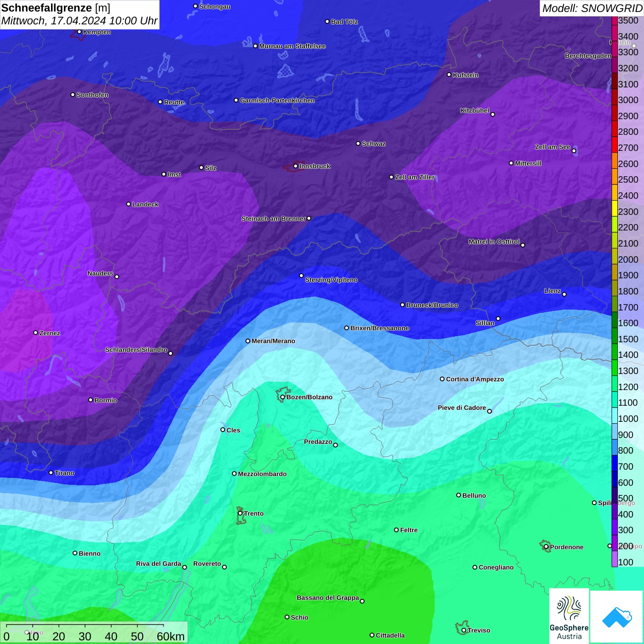Click the Trento city label
This screenshot has height=644, width=644.
tap(254, 513)
